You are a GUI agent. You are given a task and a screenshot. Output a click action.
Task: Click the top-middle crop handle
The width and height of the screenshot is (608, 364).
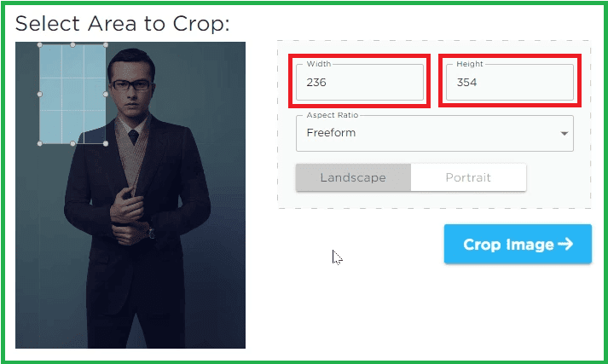point(72,45)
